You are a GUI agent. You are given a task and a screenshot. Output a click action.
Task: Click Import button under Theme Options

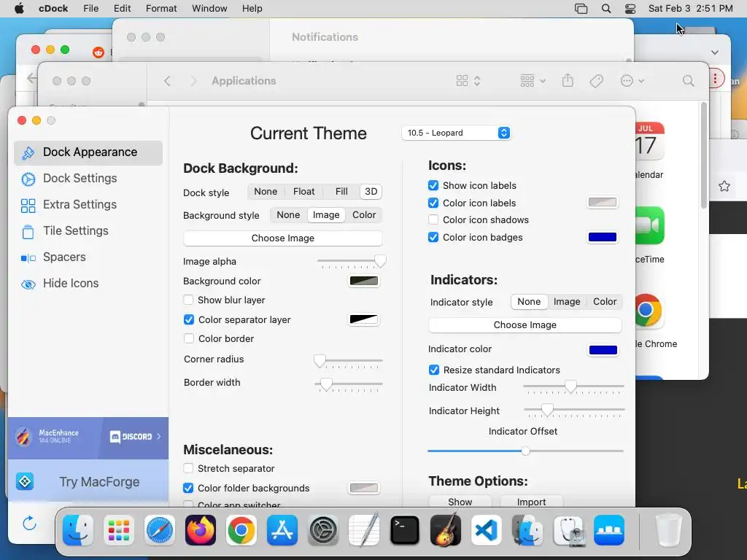(x=531, y=502)
